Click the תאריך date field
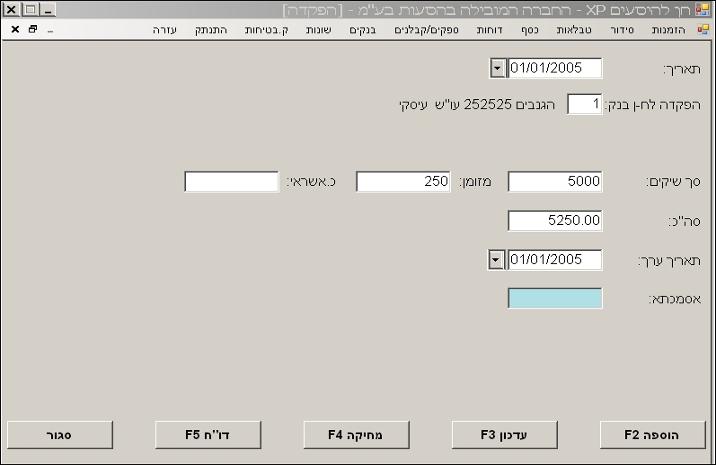Viewport: 716px width, 465px height. pos(554,69)
